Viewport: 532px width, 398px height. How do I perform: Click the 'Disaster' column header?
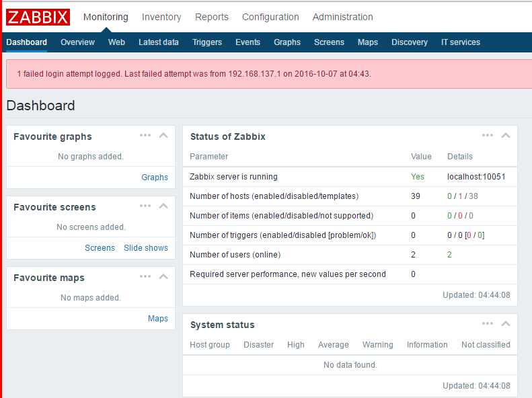coord(258,345)
